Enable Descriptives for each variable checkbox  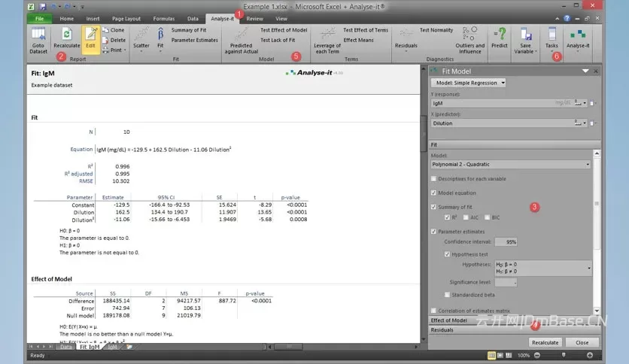(433, 179)
